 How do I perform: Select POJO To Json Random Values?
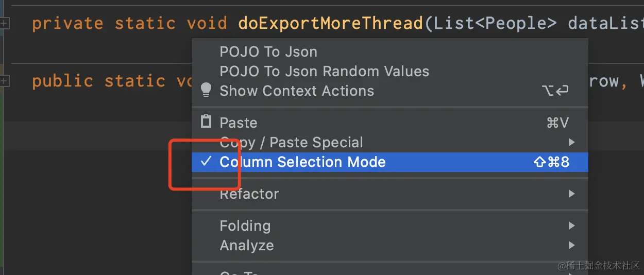pyautogui.click(x=324, y=72)
